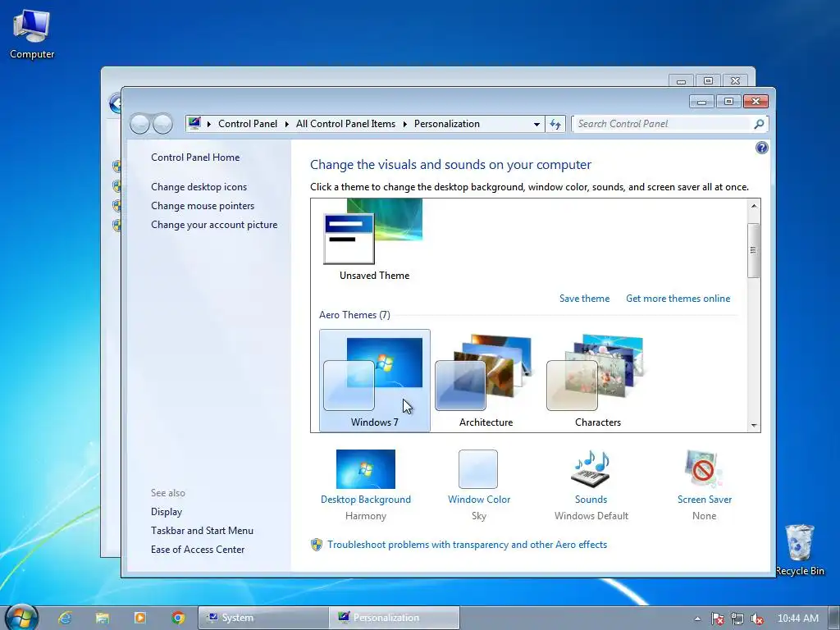Click the Desktop Background icon

[365, 468]
